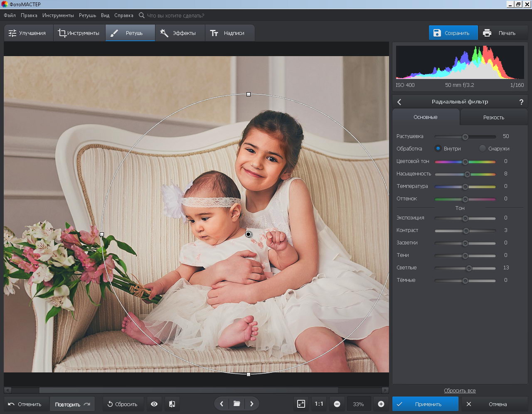Select the Резкость tab
The image size is (532, 414).
tap(494, 118)
